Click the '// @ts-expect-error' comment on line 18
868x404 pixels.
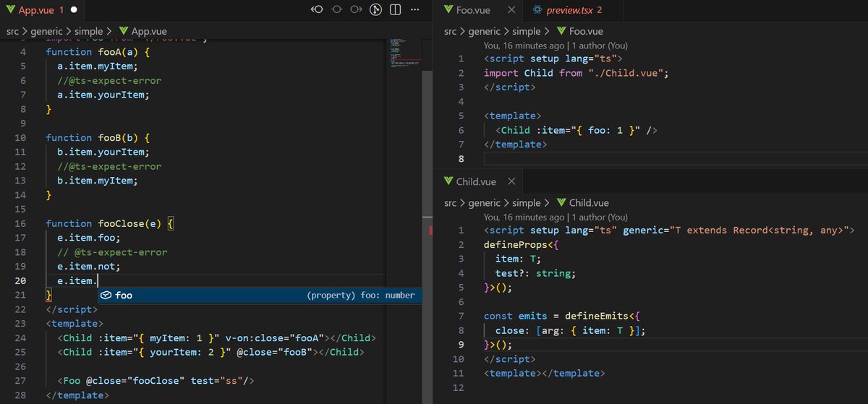[112, 252]
